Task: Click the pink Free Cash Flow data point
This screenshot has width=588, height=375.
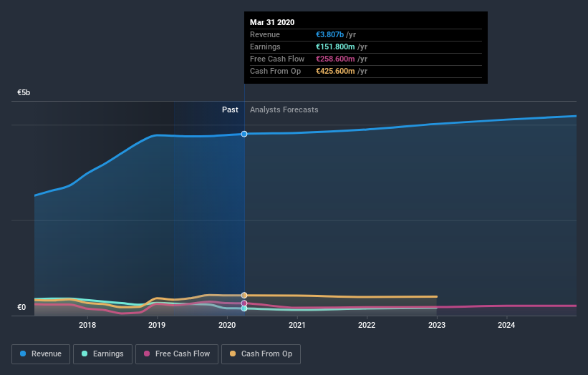Action: coord(244,303)
